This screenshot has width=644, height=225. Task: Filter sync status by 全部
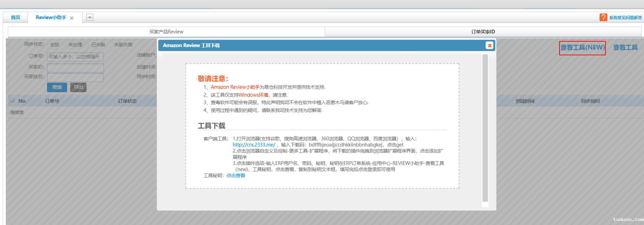pyautogui.click(x=55, y=45)
